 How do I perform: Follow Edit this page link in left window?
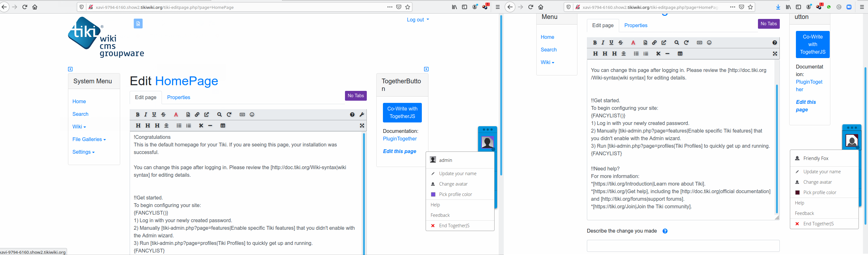coord(400,151)
